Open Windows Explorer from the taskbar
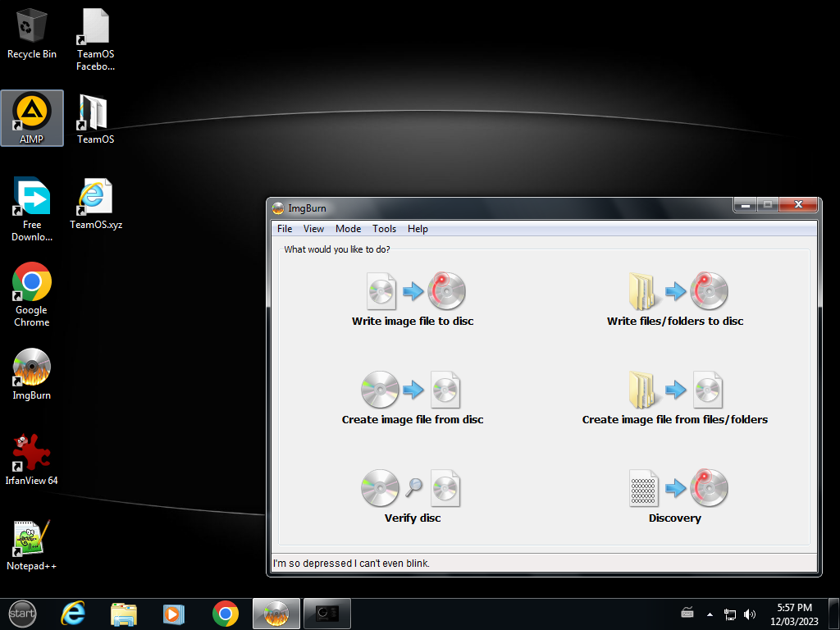Viewport: 840px width, 630px height. [x=124, y=614]
